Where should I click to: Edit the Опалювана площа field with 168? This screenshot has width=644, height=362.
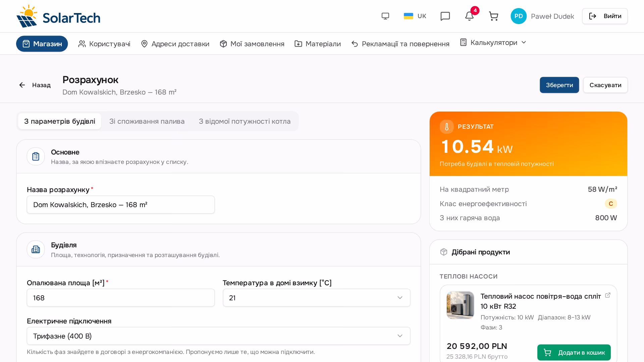pos(121,298)
